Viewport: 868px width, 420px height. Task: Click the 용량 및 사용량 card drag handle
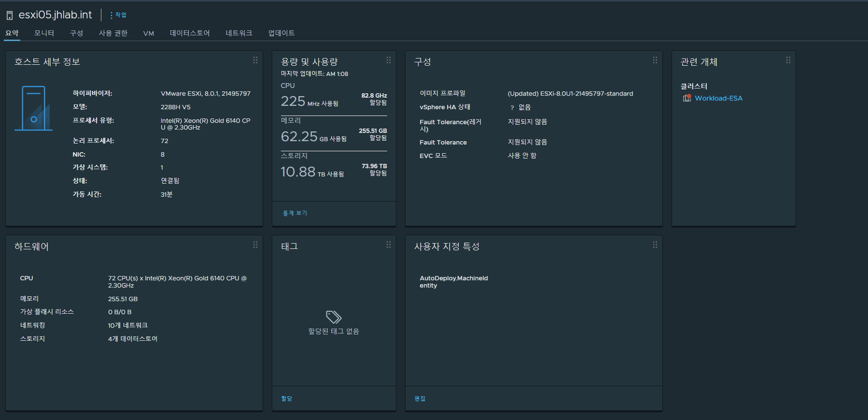[389, 60]
